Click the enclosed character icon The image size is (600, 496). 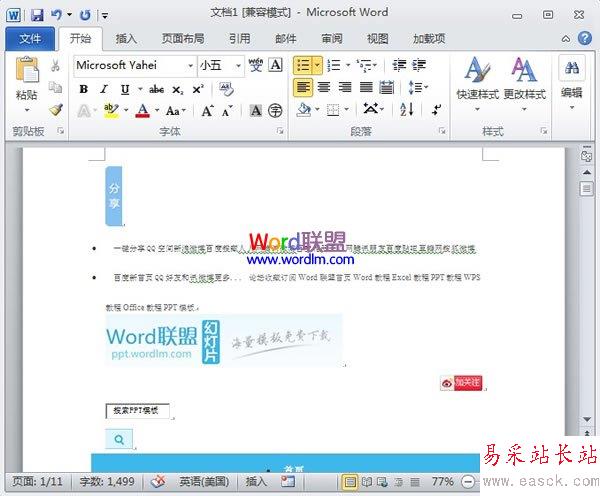tap(275, 111)
